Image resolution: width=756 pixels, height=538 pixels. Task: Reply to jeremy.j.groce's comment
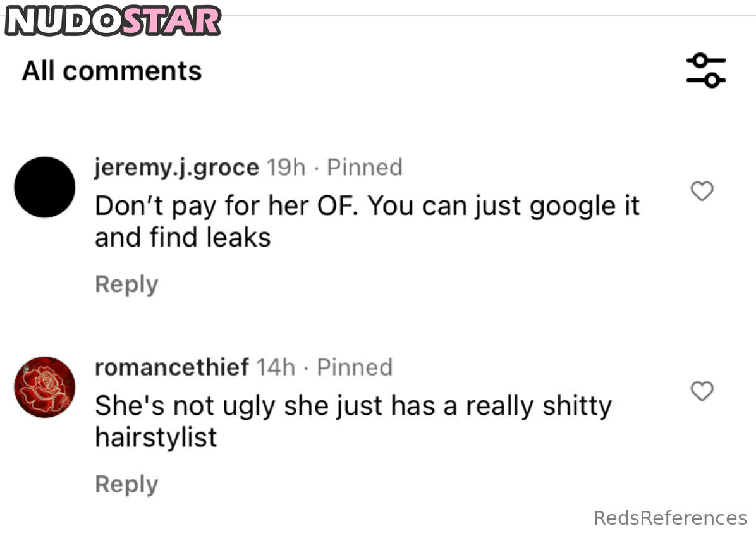pyautogui.click(x=126, y=284)
